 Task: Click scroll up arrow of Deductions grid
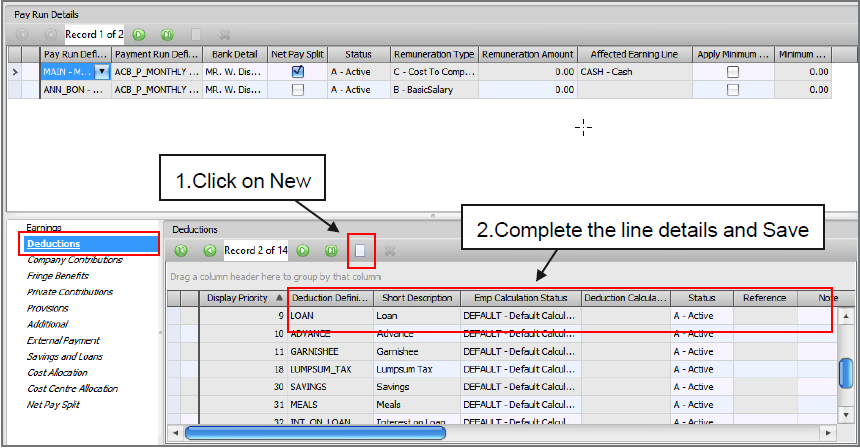pos(846,316)
